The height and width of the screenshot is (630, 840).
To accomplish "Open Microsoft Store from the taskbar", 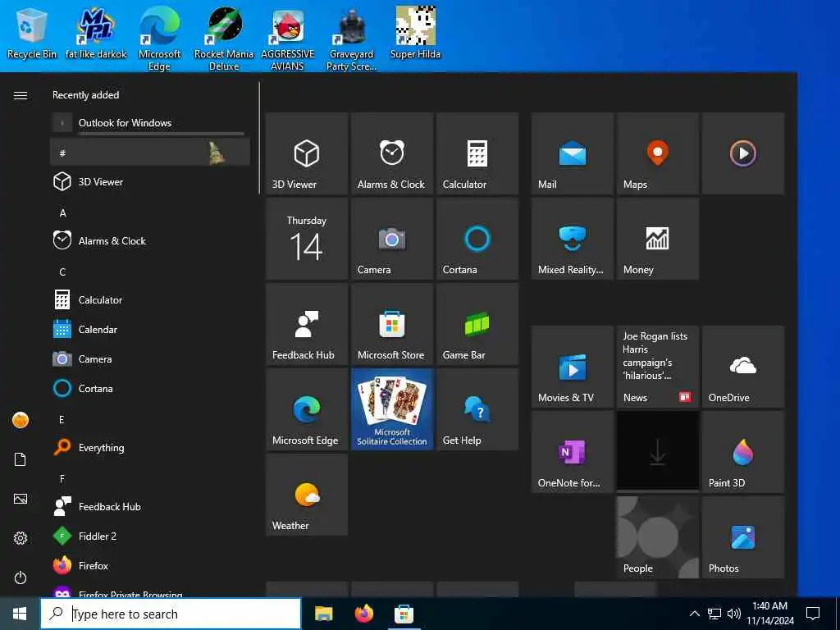I will (x=404, y=614).
